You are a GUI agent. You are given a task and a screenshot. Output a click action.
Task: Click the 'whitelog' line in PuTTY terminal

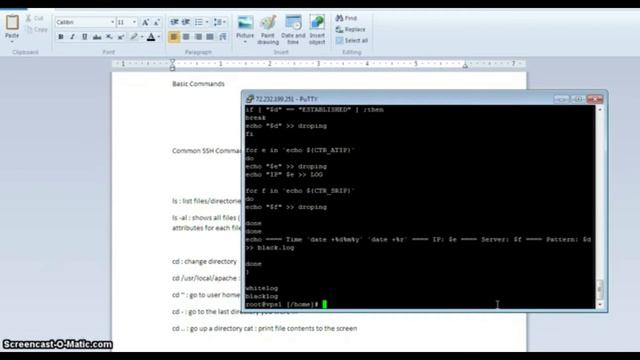(262, 288)
